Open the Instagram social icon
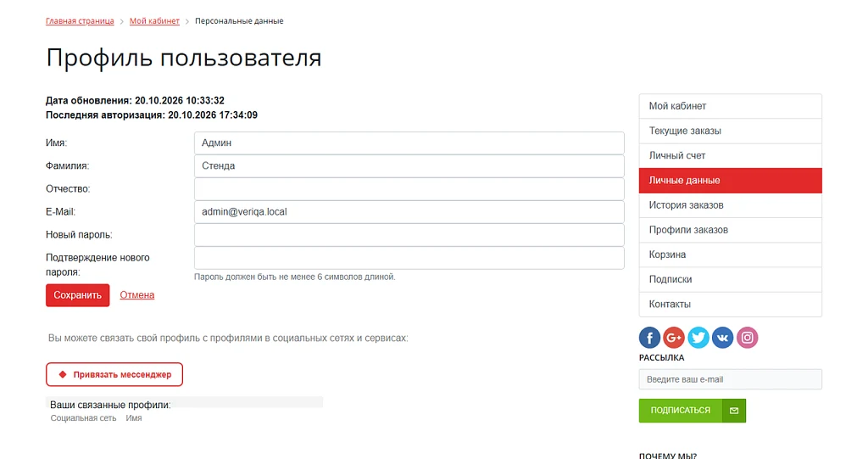The height and width of the screenshot is (459, 868). pyautogui.click(x=747, y=338)
